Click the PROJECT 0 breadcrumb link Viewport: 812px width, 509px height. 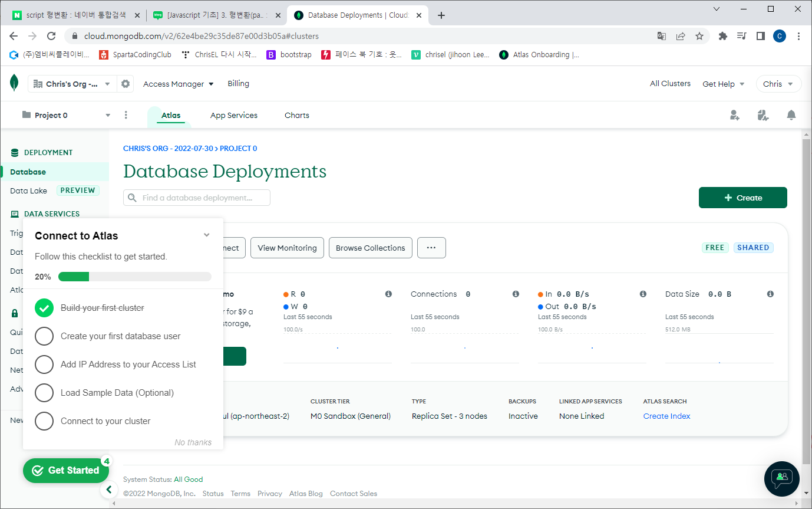(x=239, y=149)
